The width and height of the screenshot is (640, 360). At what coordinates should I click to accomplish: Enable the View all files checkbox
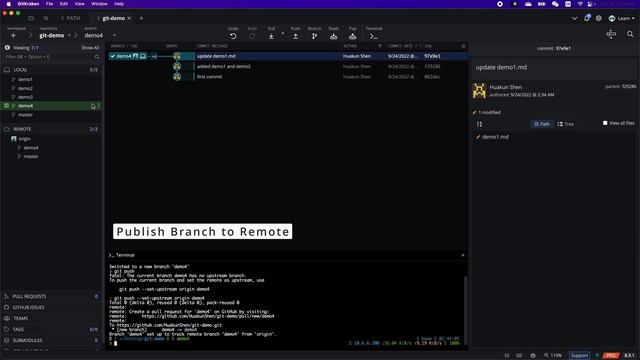tap(605, 123)
